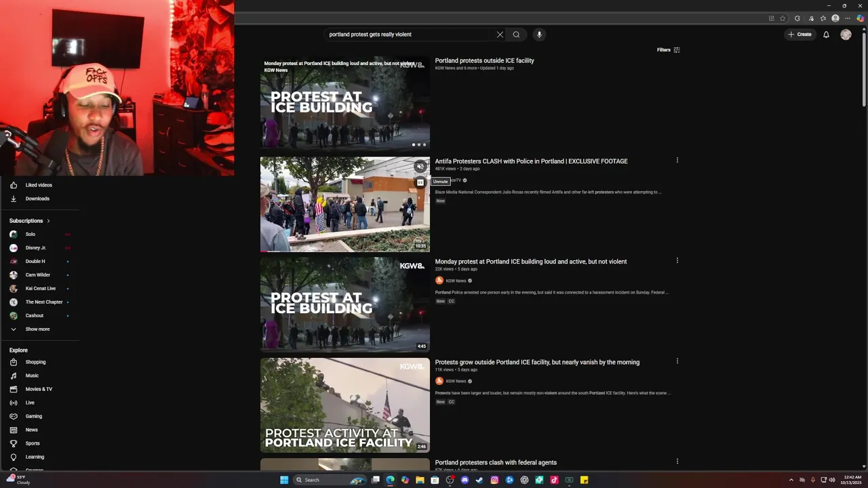Screen dimensions: 868x488
Task: Open the Cam Wilder subscription
Action: [39, 275]
